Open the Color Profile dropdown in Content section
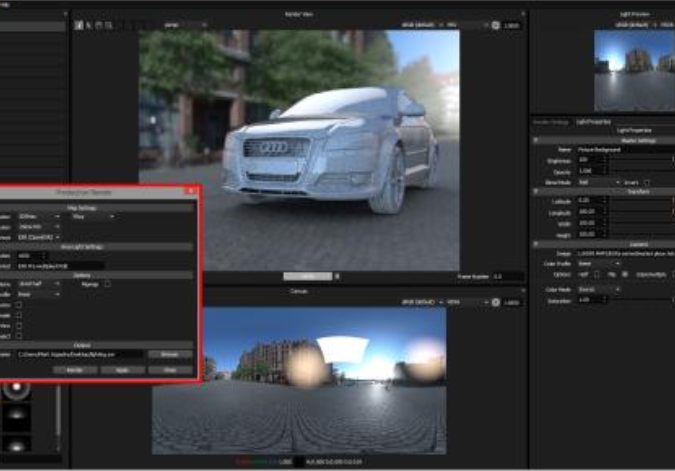Image resolution: width=675 pixels, height=471 pixels. [599, 263]
